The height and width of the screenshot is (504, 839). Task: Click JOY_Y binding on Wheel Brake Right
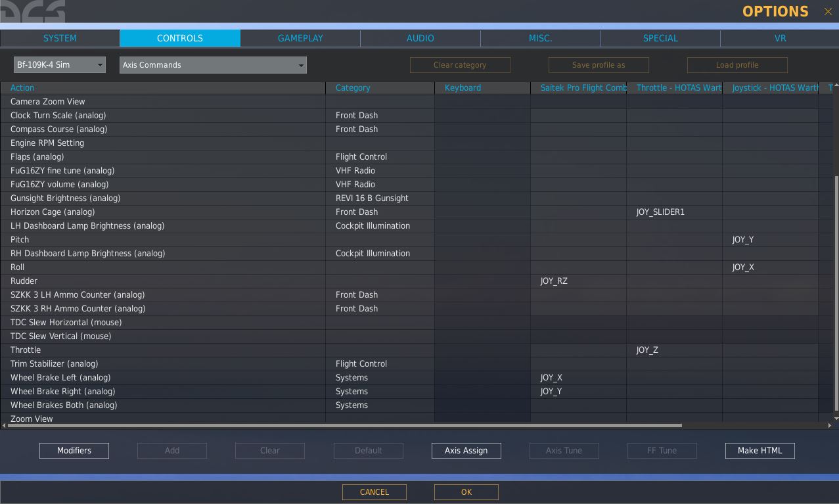pyautogui.click(x=578, y=392)
